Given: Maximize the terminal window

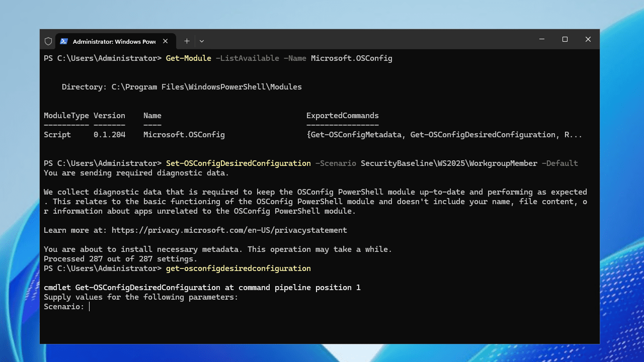Looking at the screenshot, I should [565, 39].
